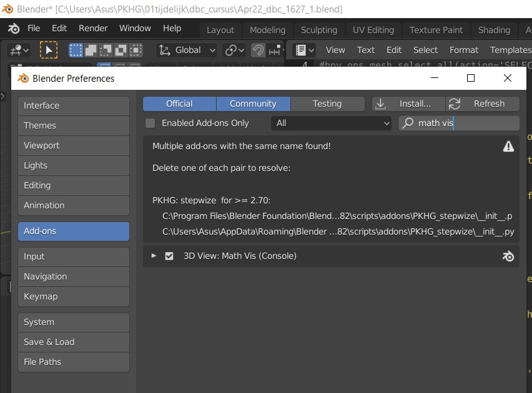Choose the intersect selection mode icon
The width and height of the screenshot is (532, 393).
(135, 50)
